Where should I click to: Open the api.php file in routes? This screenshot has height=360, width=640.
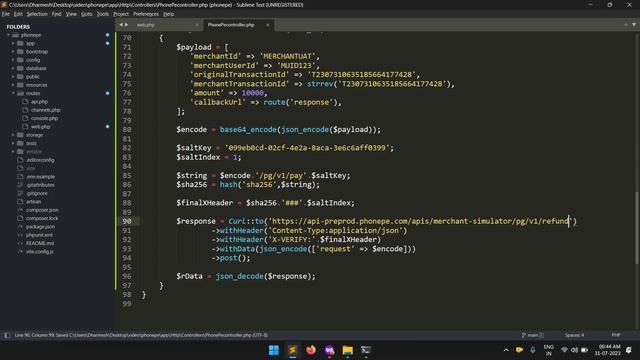(39, 102)
